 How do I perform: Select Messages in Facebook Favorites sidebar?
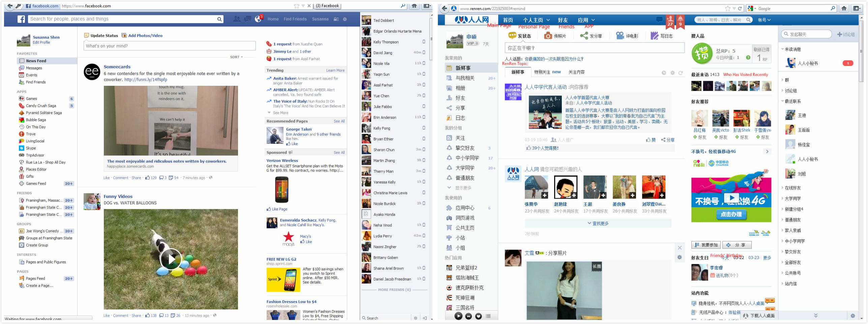[x=34, y=68]
